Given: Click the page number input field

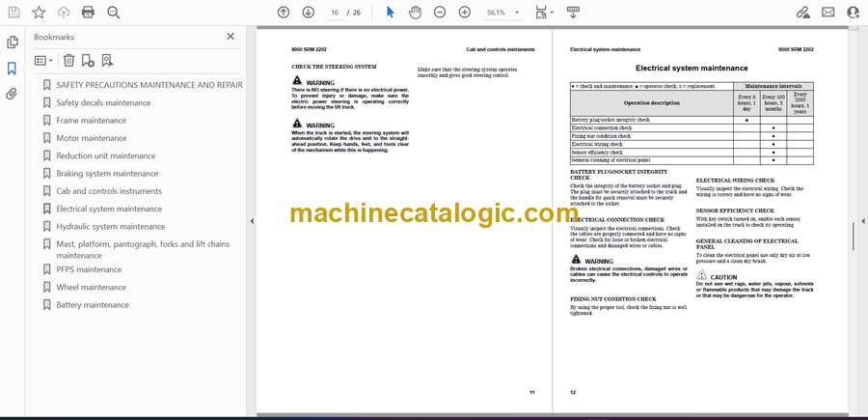Looking at the screenshot, I should pyautogui.click(x=335, y=13).
